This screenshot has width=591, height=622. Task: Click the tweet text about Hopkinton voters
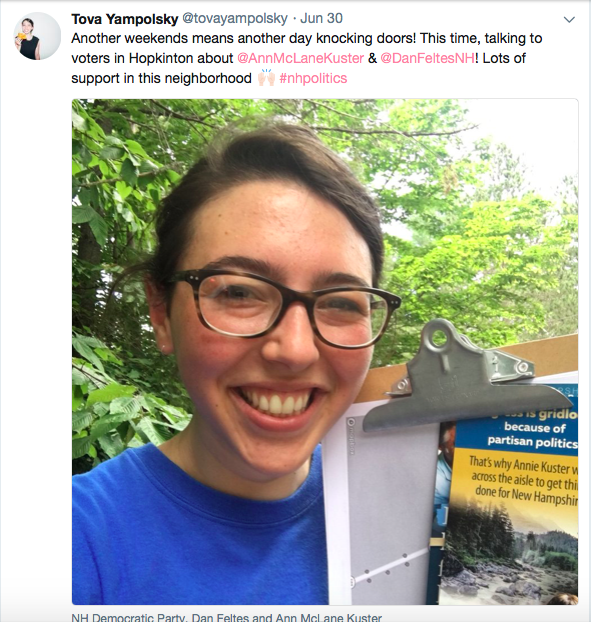pyautogui.click(x=306, y=58)
